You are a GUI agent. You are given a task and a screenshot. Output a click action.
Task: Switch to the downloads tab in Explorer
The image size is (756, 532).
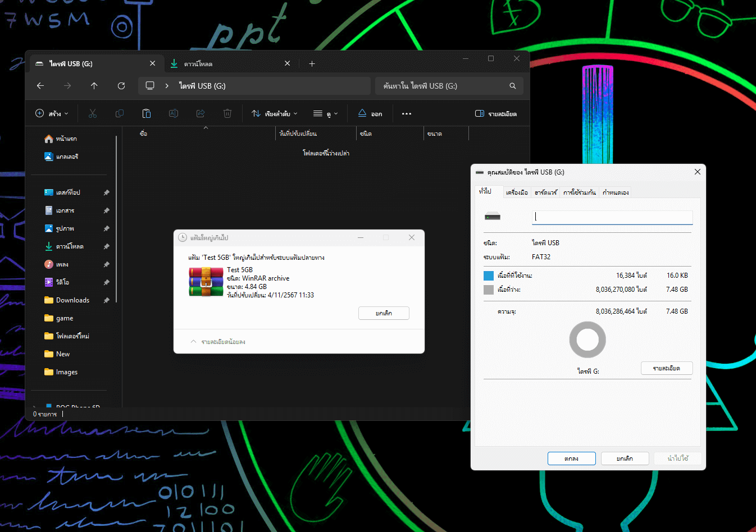pos(230,63)
